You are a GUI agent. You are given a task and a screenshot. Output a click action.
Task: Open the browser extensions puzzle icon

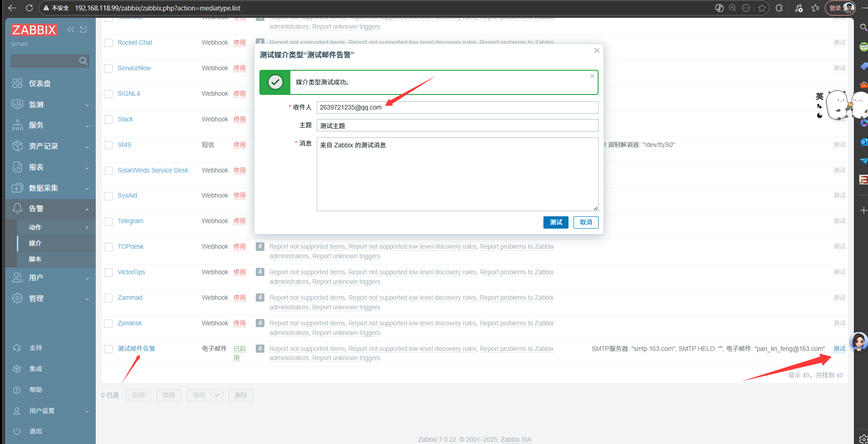tap(779, 8)
